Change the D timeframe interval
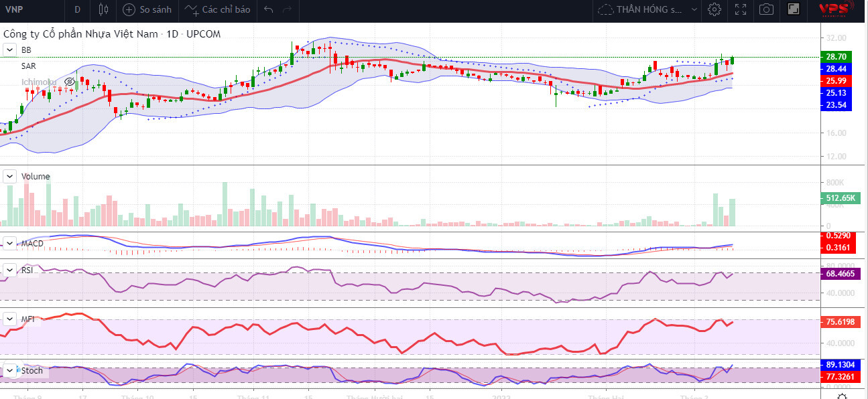 tap(78, 9)
